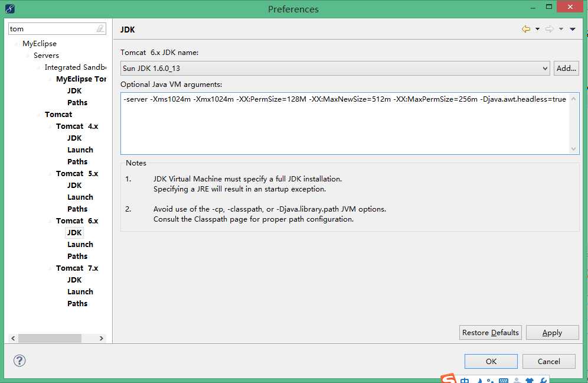The height and width of the screenshot is (383, 588).
Task: Confirm with the OK button
Action: click(491, 361)
